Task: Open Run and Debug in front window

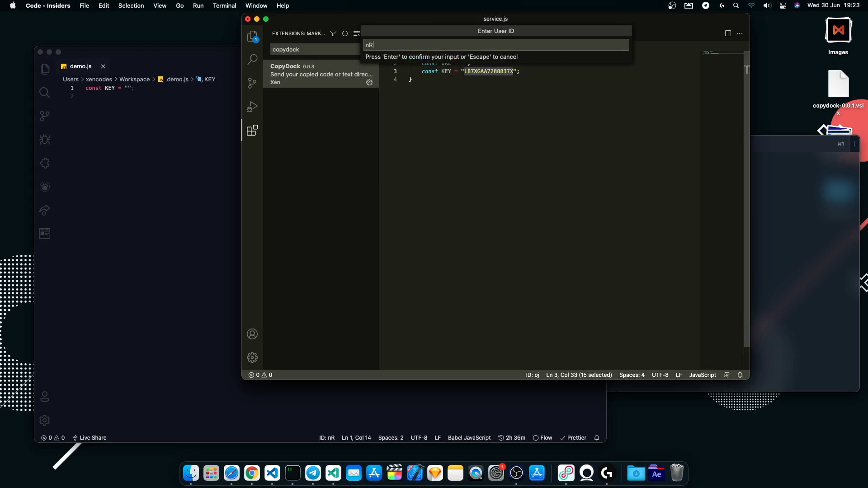Action: (252, 107)
